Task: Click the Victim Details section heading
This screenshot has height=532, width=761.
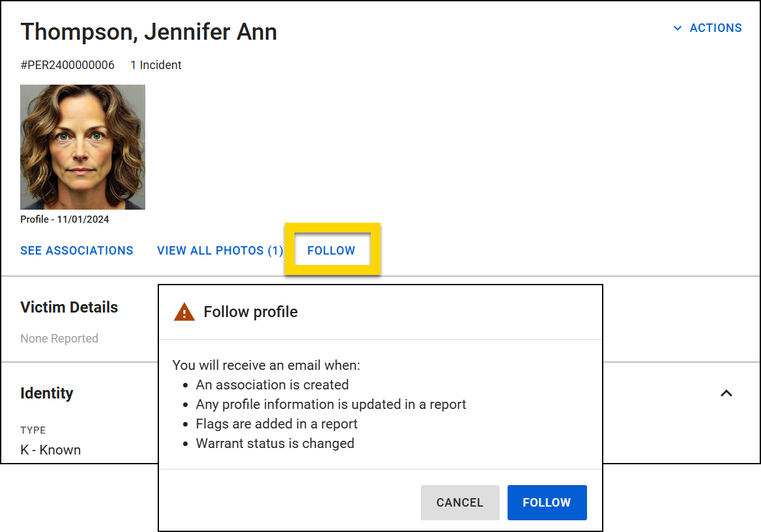Action: [69, 307]
